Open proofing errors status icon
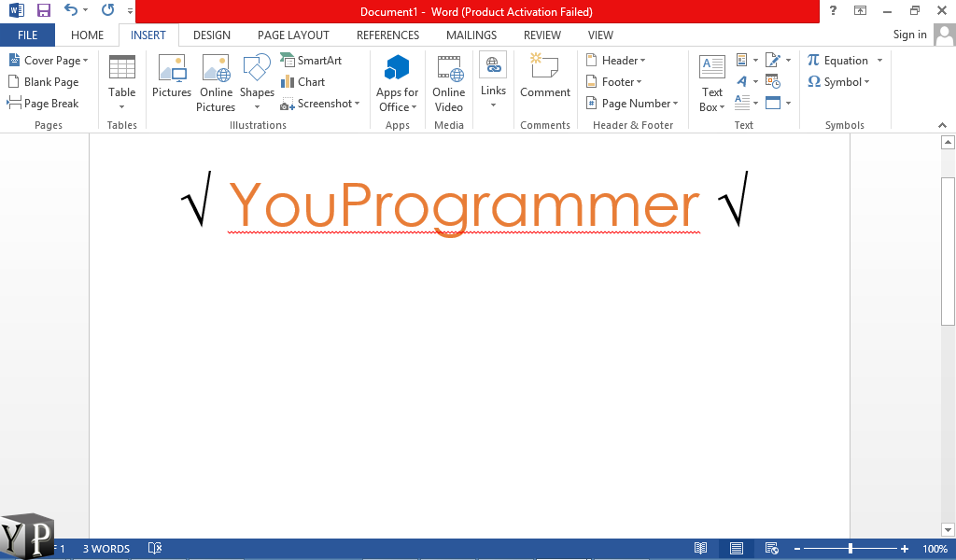956x560 pixels. coord(155,549)
